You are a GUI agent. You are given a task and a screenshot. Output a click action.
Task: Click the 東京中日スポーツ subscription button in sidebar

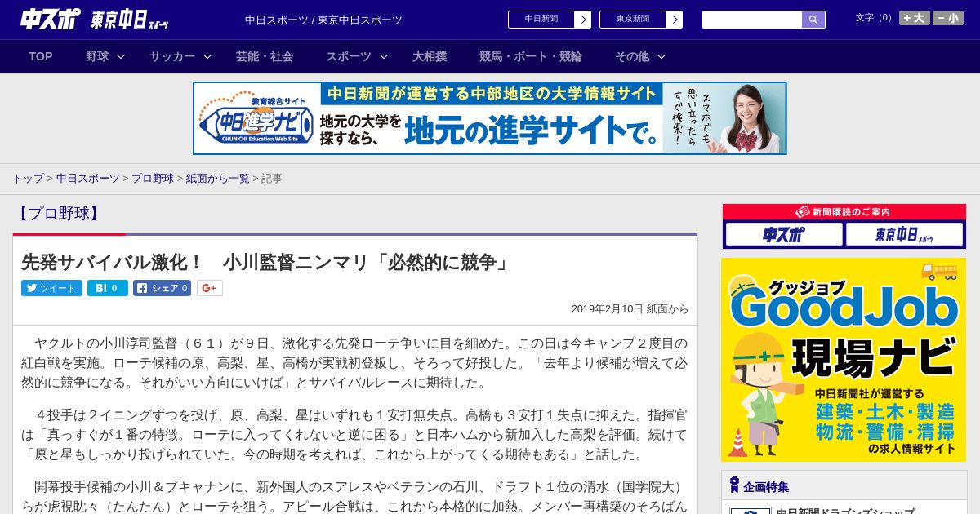tap(904, 235)
